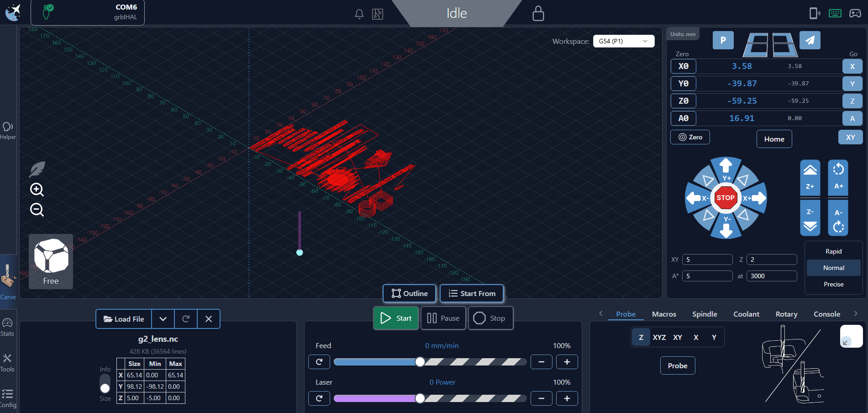The image size is (868, 413).
Task: Zoom out of the visualizer
Action: [37, 210]
